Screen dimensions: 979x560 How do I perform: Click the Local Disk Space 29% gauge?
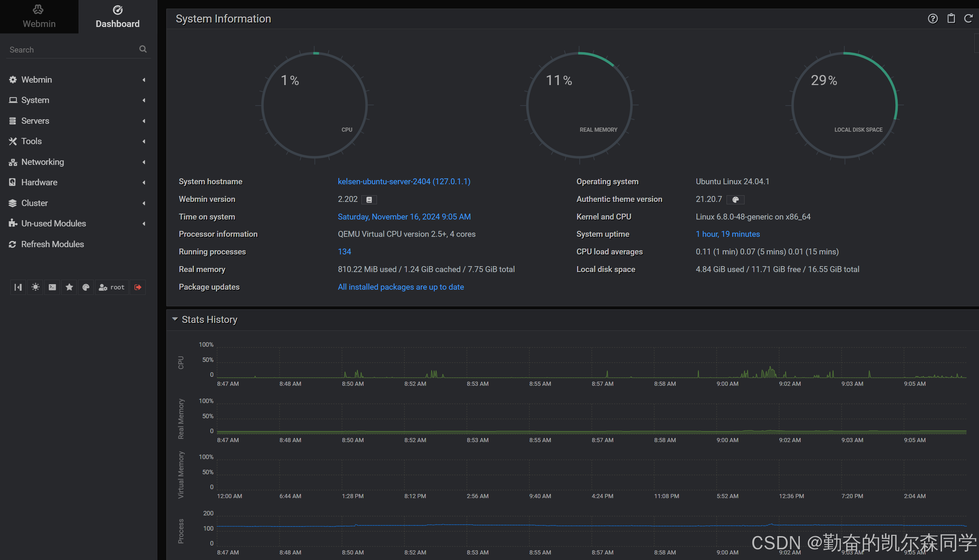point(844,105)
